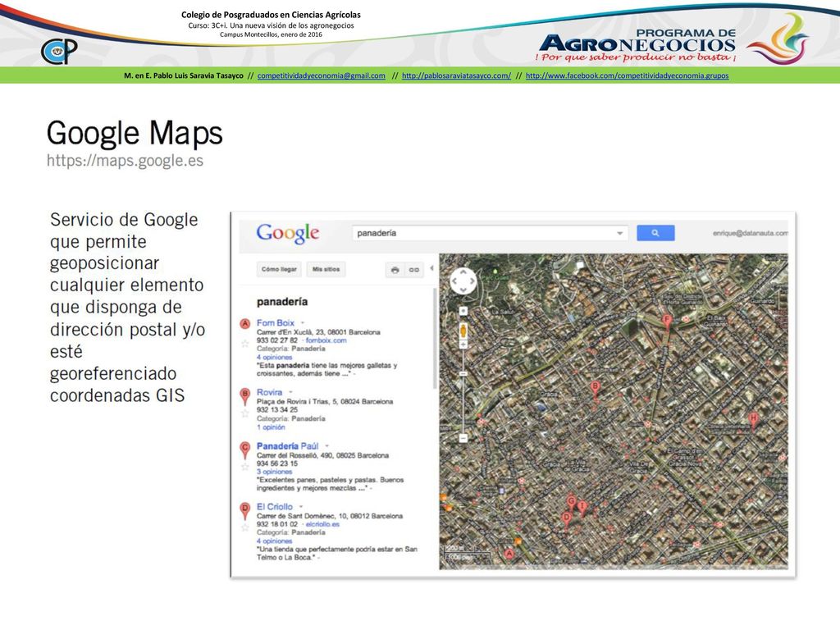The image size is (840, 630).
Task: Click the Programa de Agronegocios logo
Action: 674,39
